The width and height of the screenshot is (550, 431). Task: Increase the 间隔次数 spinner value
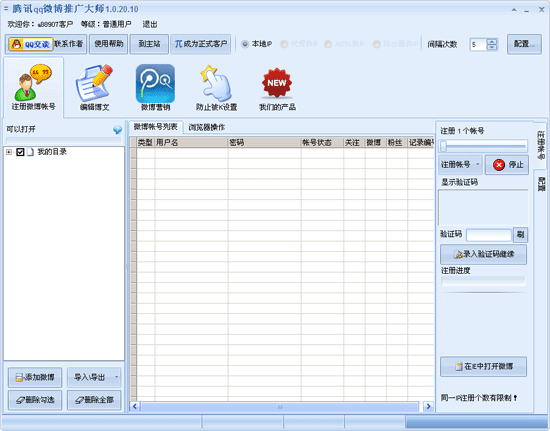[492, 41]
